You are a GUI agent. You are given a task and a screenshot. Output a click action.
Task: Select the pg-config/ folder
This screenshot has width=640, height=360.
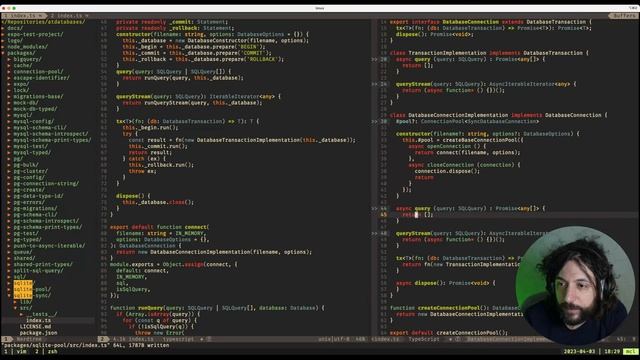(x=29, y=178)
